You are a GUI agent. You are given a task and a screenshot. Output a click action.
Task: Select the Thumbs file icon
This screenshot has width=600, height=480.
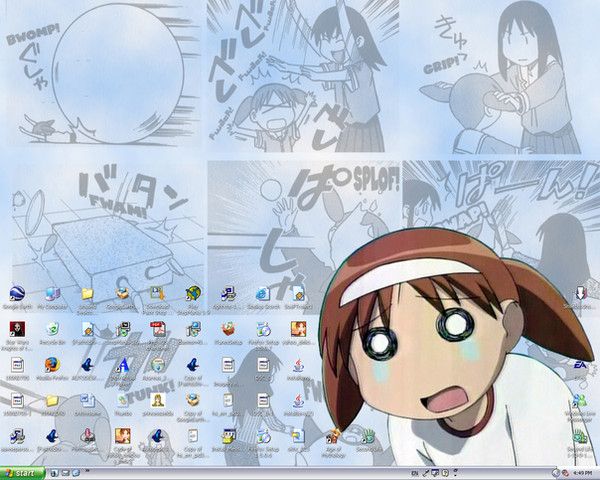click(x=122, y=400)
